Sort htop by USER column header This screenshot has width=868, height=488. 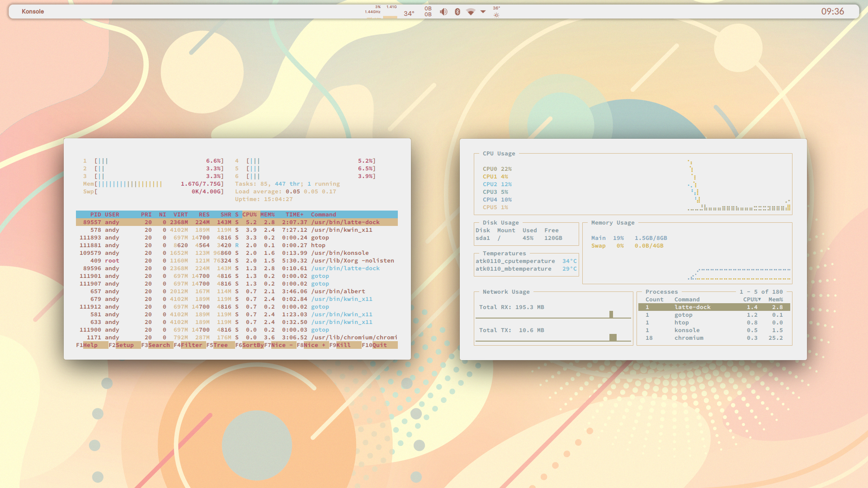point(112,215)
